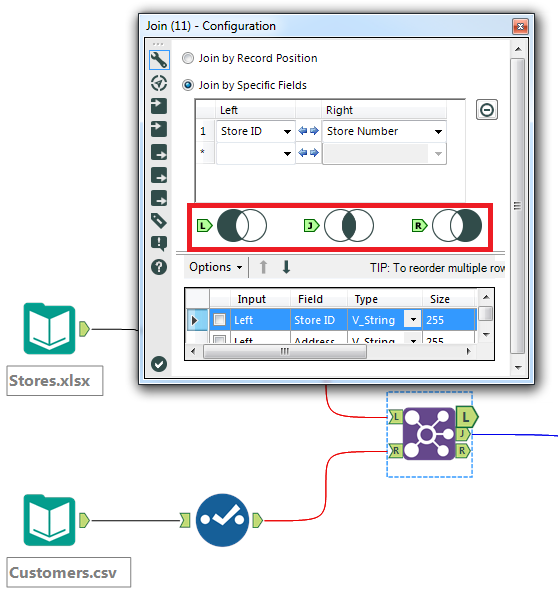This screenshot has width=558, height=590.
Task: Click the Stores.xlsx input data book icon
Action: pyautogui.click(x=49, y=328)
